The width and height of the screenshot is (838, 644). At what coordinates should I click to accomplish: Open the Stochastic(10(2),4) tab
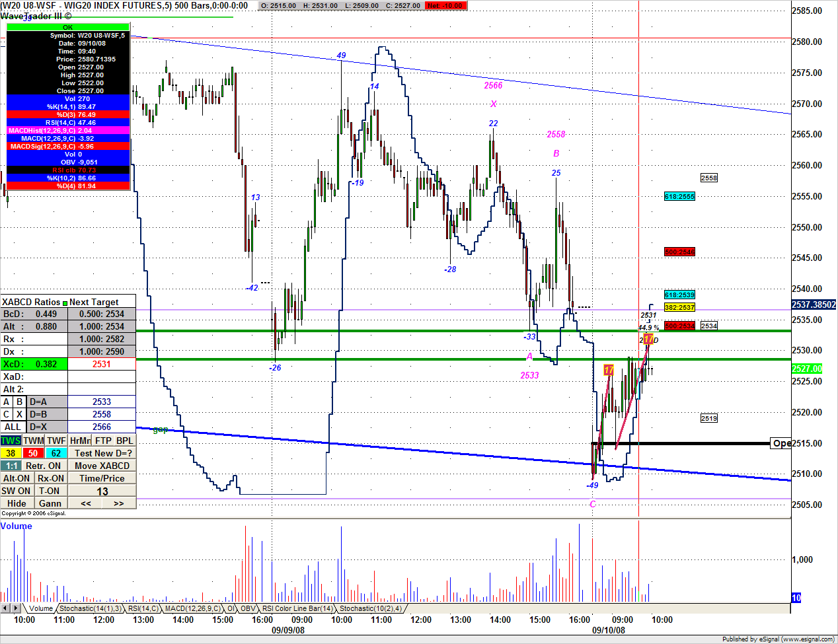370,608
